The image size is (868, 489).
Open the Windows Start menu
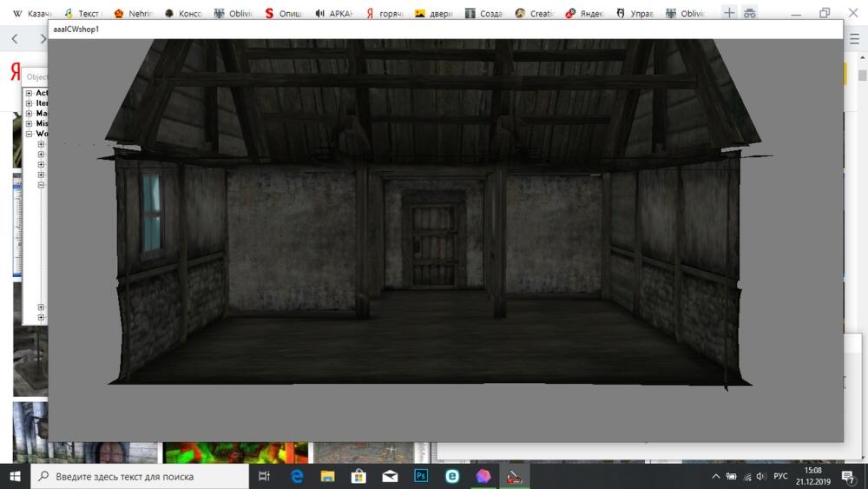(x=15, y=476)
